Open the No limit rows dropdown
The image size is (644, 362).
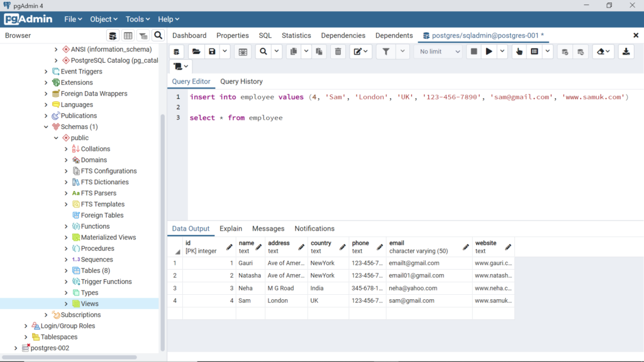tap(439, 52)
